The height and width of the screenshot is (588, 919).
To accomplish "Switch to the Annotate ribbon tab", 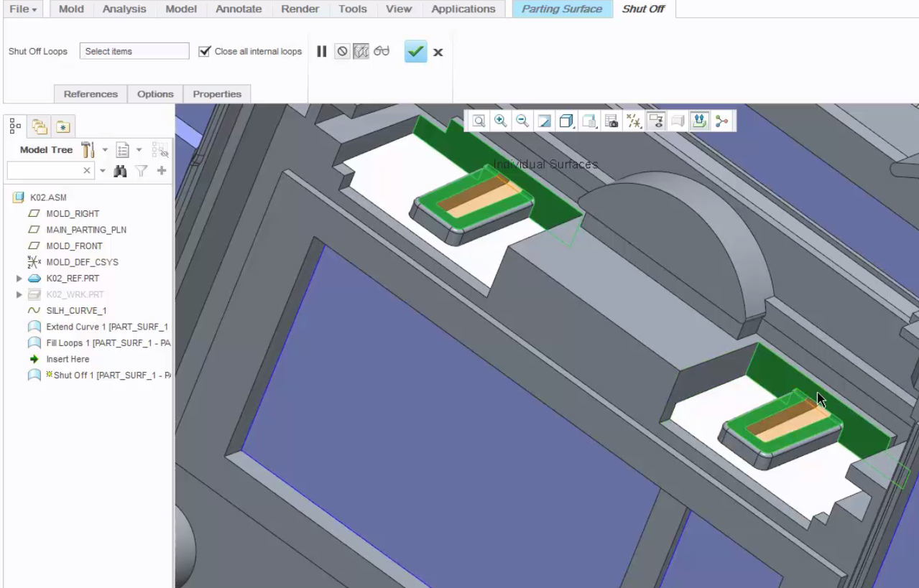I will 239,9.
